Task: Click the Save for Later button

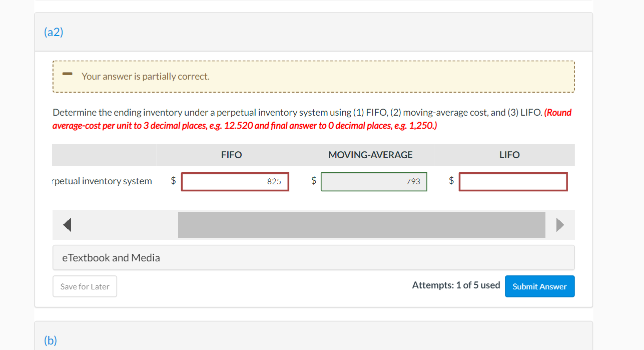Action: 85,286
